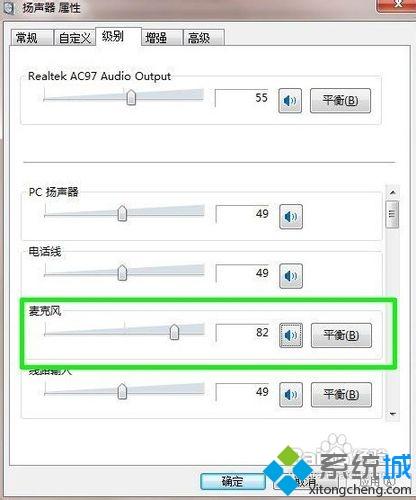Click 平衡(B) for Realtek AC97 output

340,100
